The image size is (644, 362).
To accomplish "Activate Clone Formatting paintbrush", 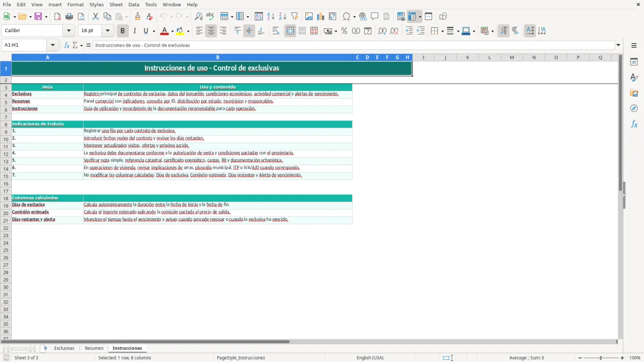I will (138, 17).
